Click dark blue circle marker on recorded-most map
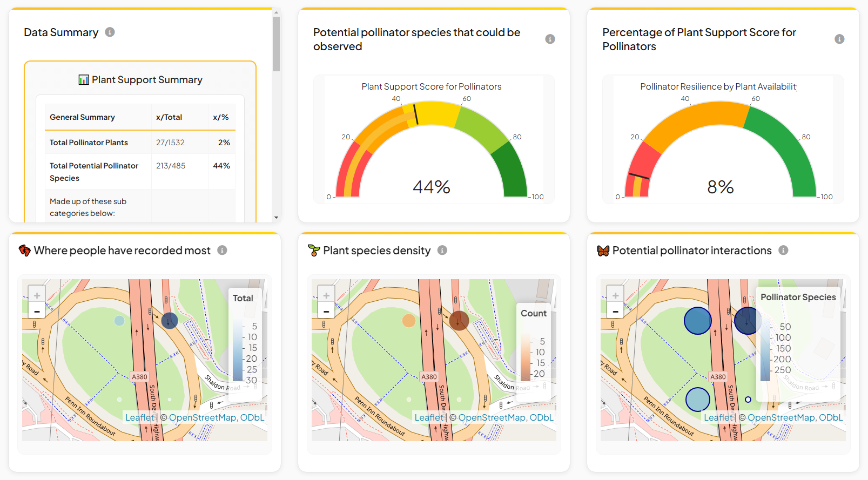 point(170,321)
